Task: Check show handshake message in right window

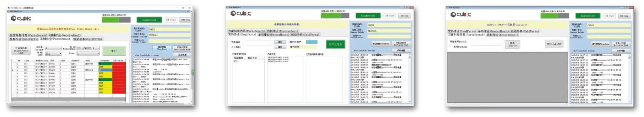Action: (x=572, y=51)
